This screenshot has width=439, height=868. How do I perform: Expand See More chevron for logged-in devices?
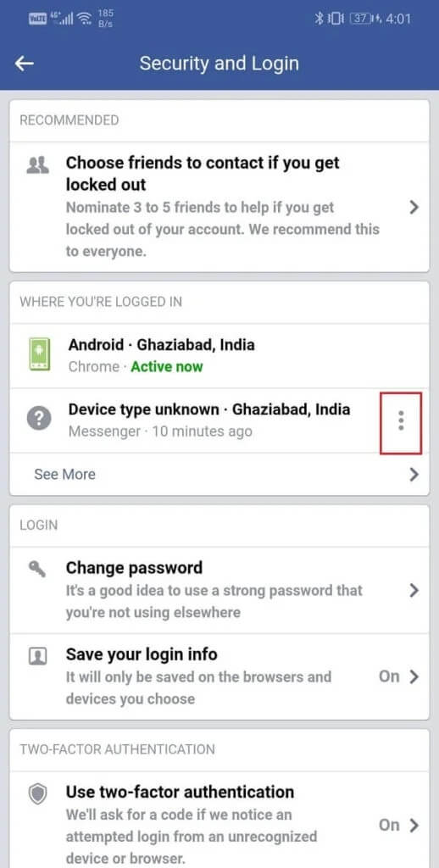tap(414, 475)
